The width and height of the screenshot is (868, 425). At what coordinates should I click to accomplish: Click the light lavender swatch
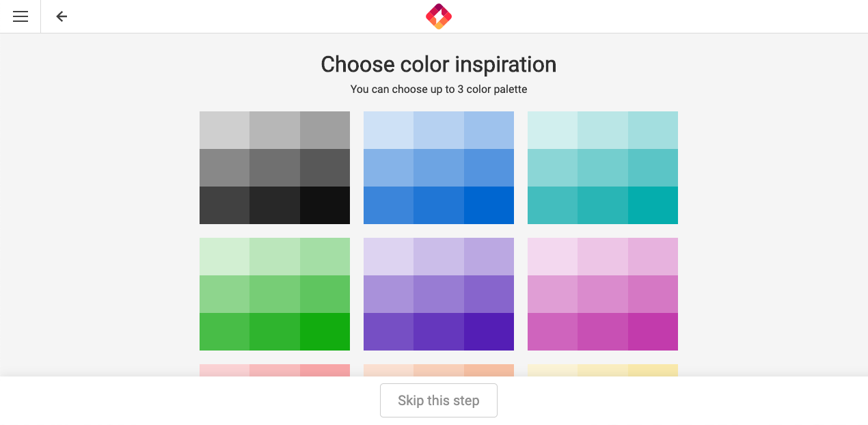tap(387, 256)
